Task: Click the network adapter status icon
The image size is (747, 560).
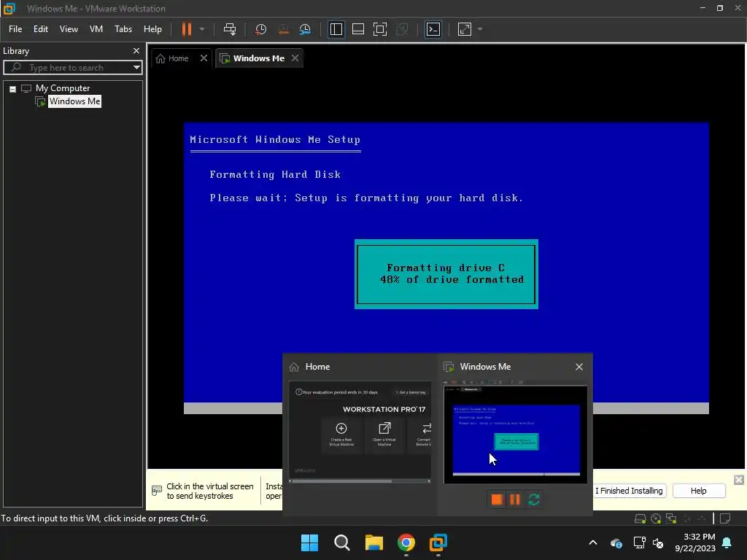Action: coord(671,518)
